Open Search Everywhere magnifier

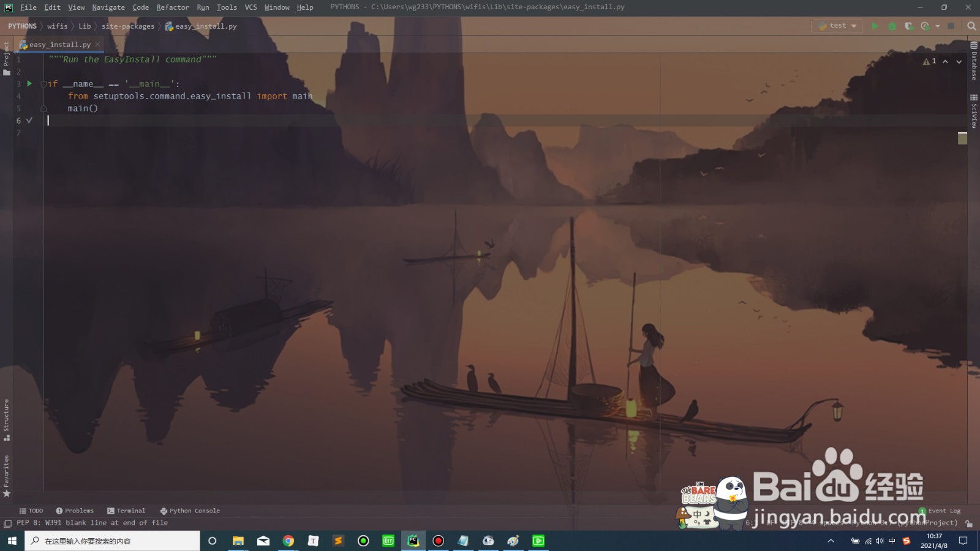pos(971,26)
